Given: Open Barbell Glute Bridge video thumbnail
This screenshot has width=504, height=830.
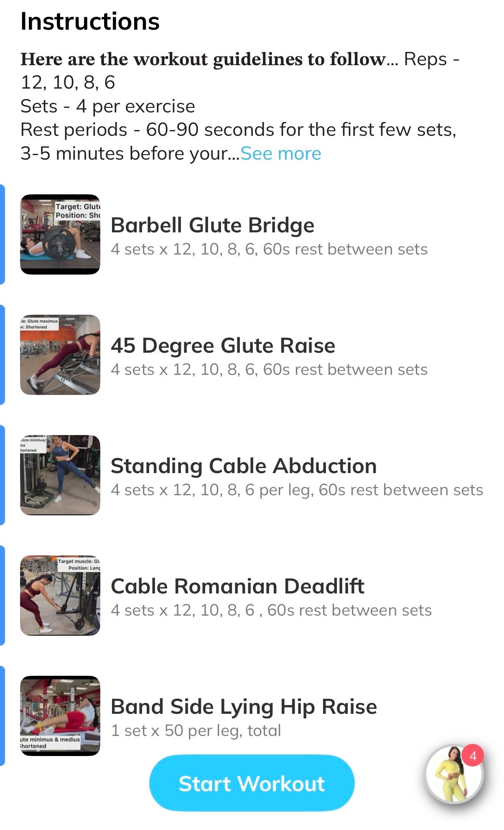Looking at the screenshot, I should (60, 234).
